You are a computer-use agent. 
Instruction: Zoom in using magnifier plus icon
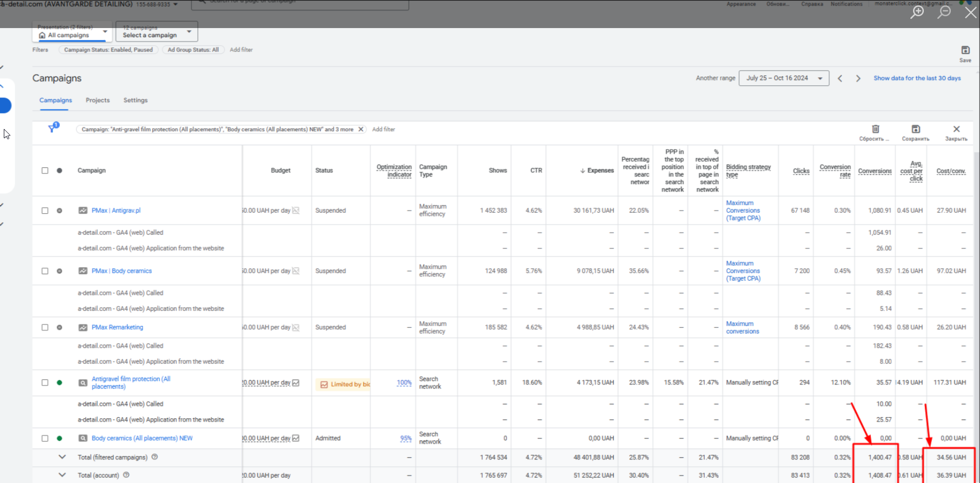[917, 12]
